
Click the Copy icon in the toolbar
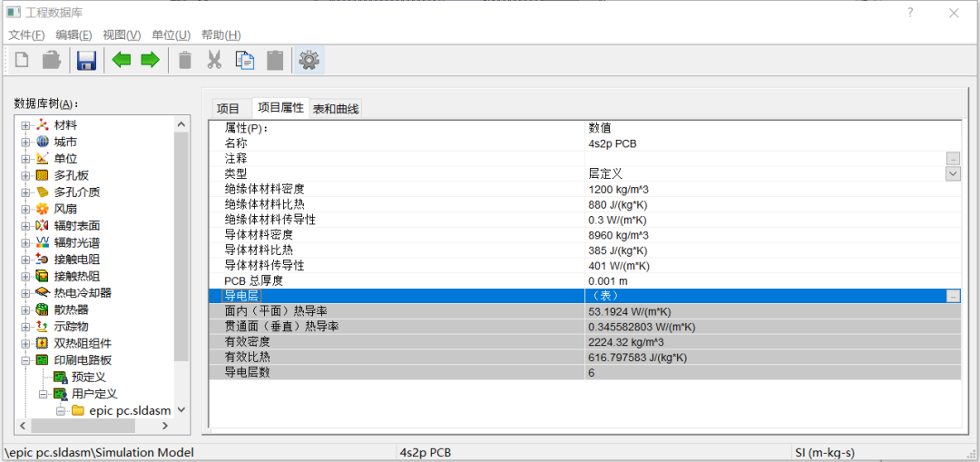click(245, 60)
